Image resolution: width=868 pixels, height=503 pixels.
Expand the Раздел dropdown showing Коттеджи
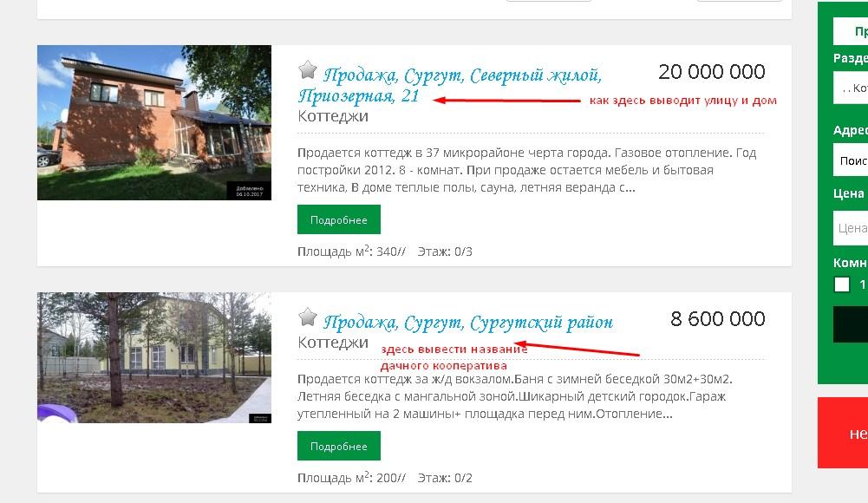pos(851,88)
